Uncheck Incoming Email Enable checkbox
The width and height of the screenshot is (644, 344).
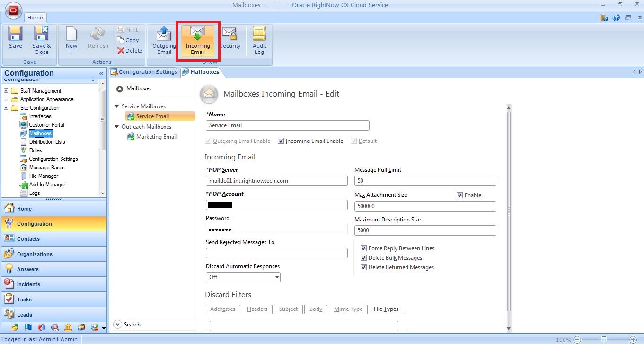tap(281, 141)
